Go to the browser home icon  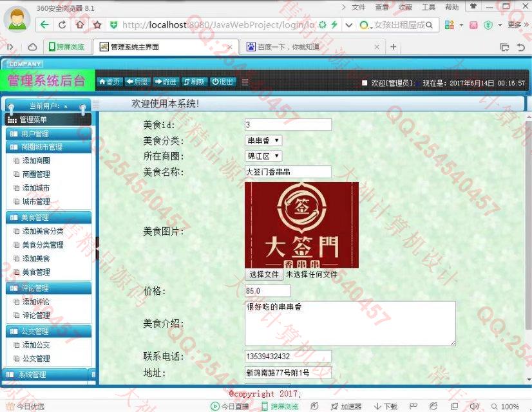pyautogui.click(x=80, y=24)
